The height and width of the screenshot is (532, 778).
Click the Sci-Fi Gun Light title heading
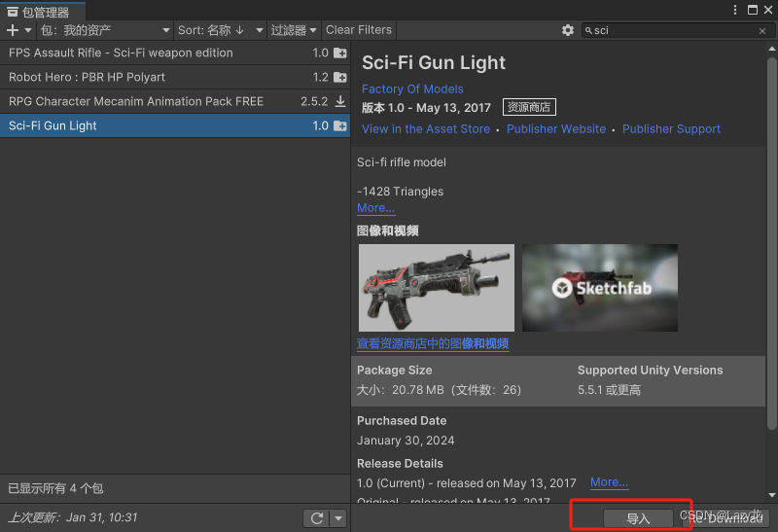(434, 63)
